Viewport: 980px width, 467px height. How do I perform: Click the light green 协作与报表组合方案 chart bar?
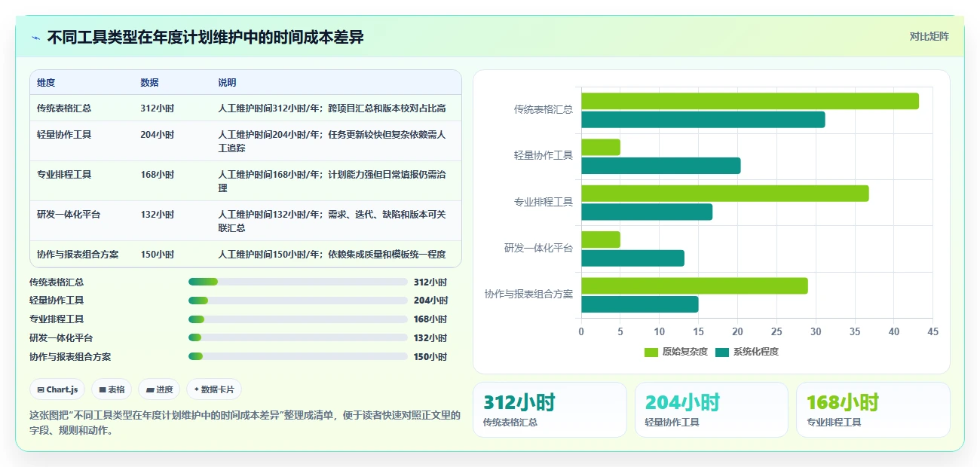point(694,285)
